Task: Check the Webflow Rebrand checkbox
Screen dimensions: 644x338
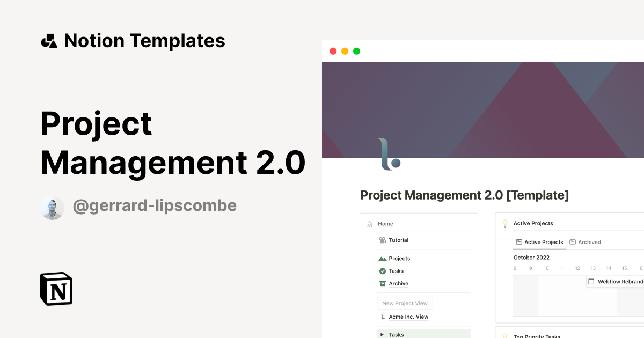Action: click(592, 281)
